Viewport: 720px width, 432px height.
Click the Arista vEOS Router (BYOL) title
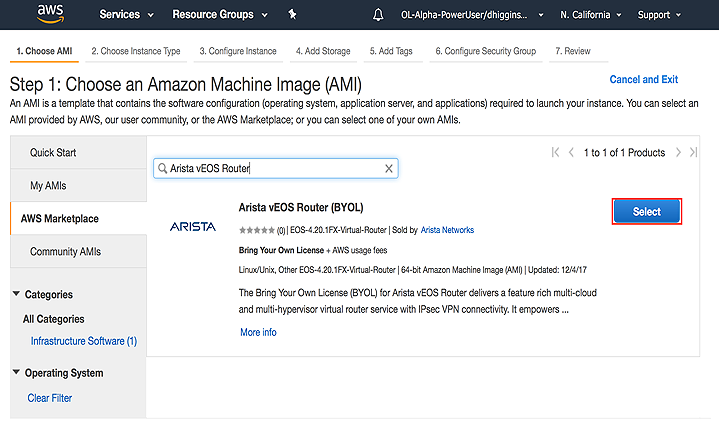click(301, 208)
